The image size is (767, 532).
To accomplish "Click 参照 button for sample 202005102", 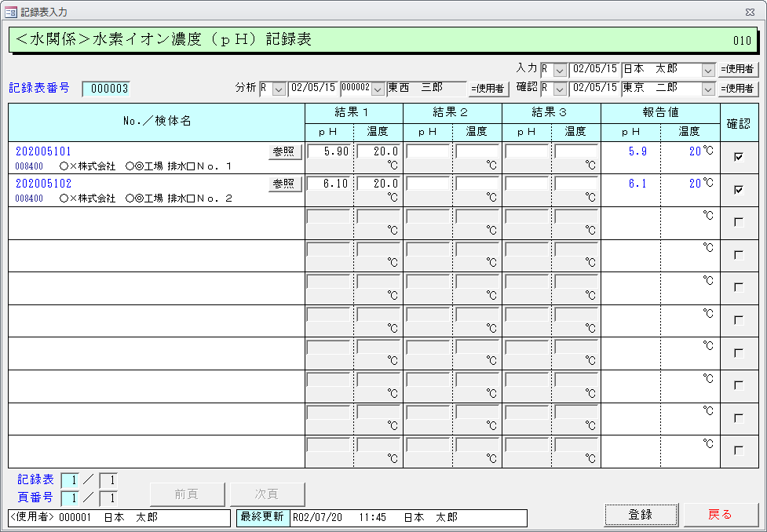I will point(285,184).
